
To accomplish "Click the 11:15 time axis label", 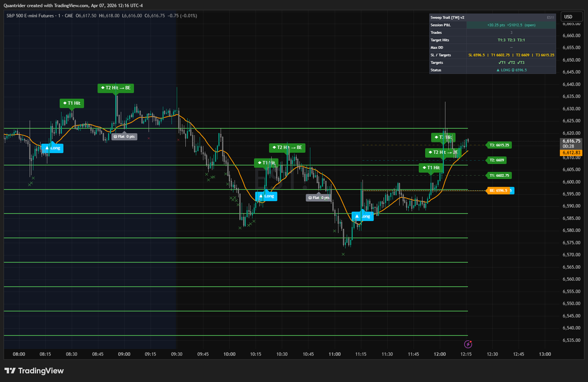I will pos(361,354).
